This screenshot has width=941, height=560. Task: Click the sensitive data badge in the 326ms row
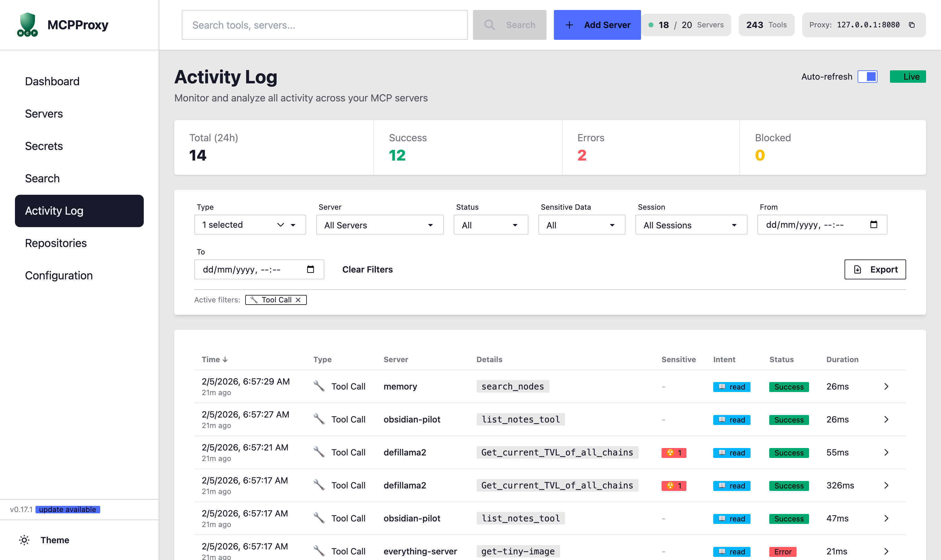[x=674, y=486]
